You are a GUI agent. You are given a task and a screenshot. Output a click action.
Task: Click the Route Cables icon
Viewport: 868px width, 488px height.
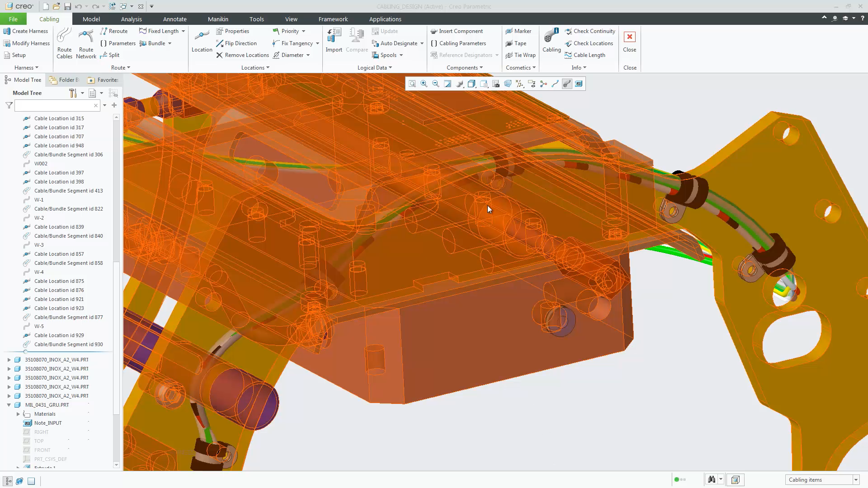(x=64, y=43)
